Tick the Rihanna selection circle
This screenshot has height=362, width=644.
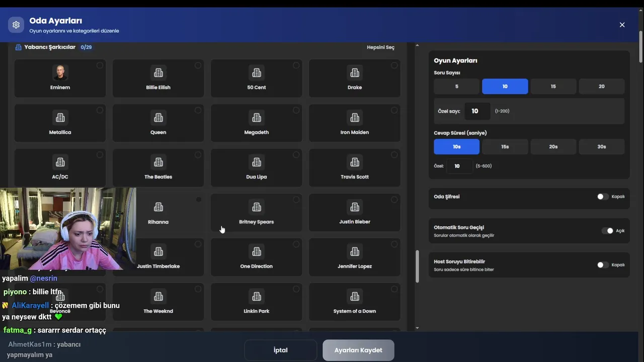pos(199,200)
